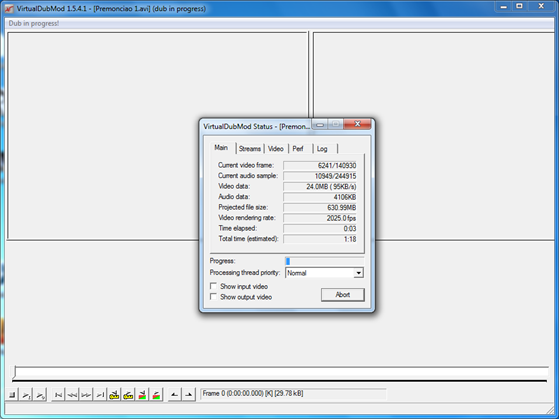
Task: Click the VirtualDubMod app icon in title bar
Action: (9, 9)
